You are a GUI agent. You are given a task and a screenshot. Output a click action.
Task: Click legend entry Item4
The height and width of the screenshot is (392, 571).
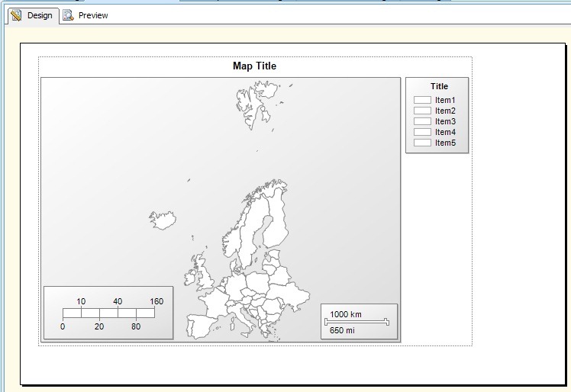point(445,132)
